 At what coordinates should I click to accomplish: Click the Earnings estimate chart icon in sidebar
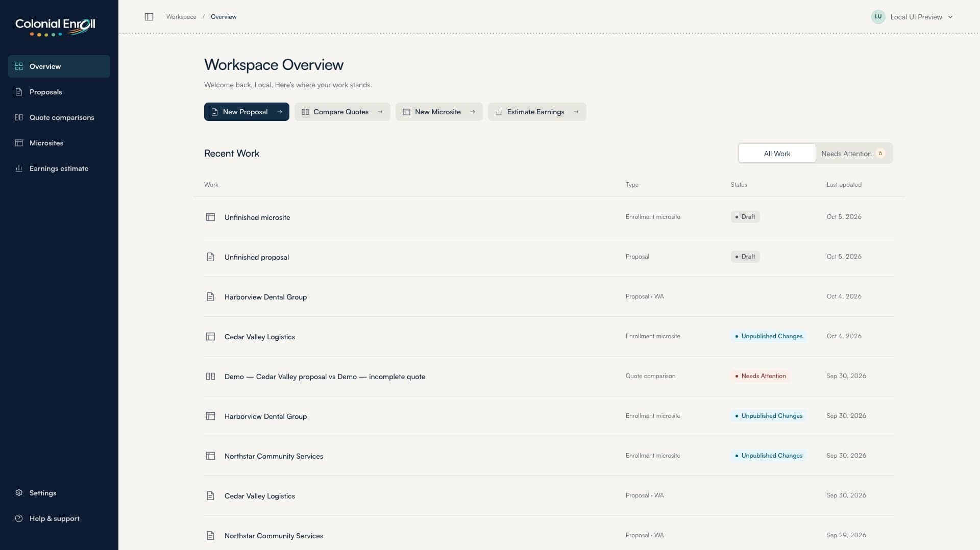click(19, 168)
